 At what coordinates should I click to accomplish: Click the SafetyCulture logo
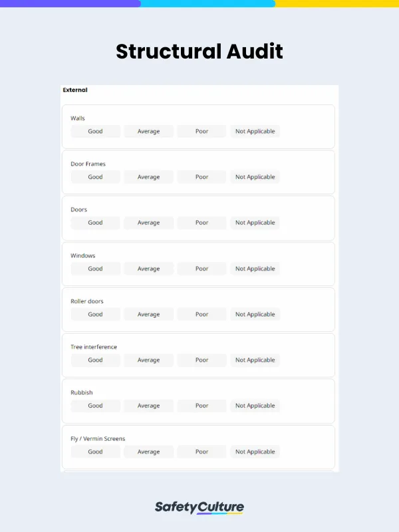[x=199, y=508]
